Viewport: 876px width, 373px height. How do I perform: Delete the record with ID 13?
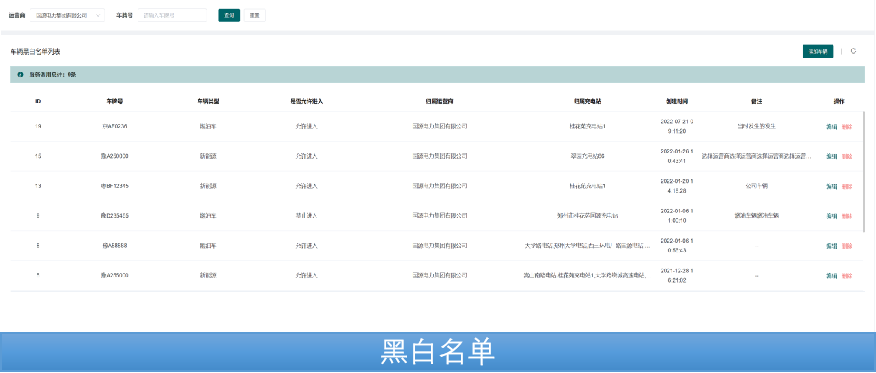click(847, 186)
